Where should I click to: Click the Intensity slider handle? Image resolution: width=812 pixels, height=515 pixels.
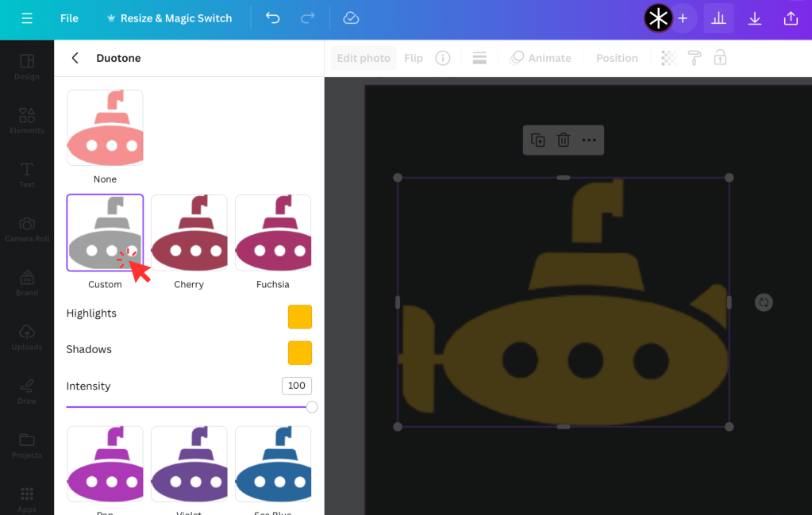pos(311,407)
